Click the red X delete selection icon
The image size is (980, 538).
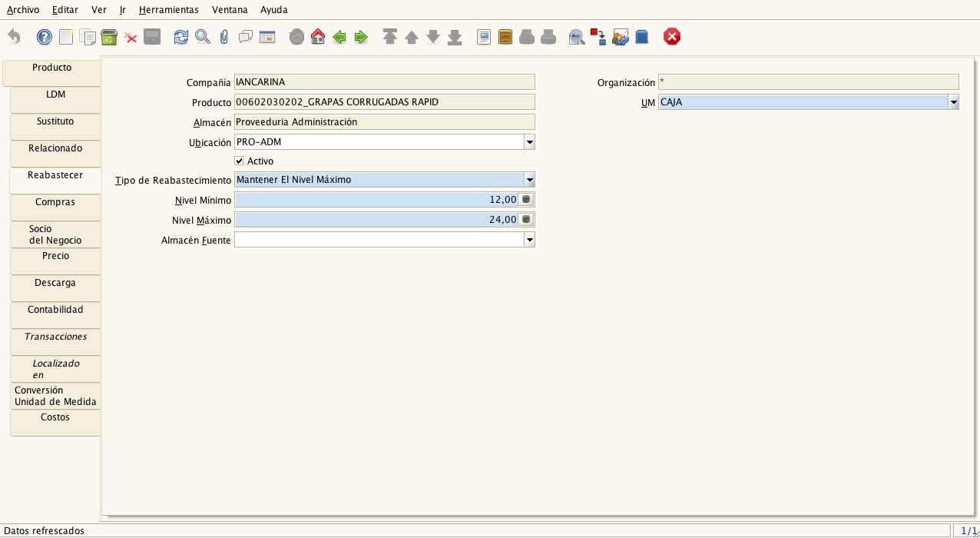pyautogui.click(x=131, y=37)
